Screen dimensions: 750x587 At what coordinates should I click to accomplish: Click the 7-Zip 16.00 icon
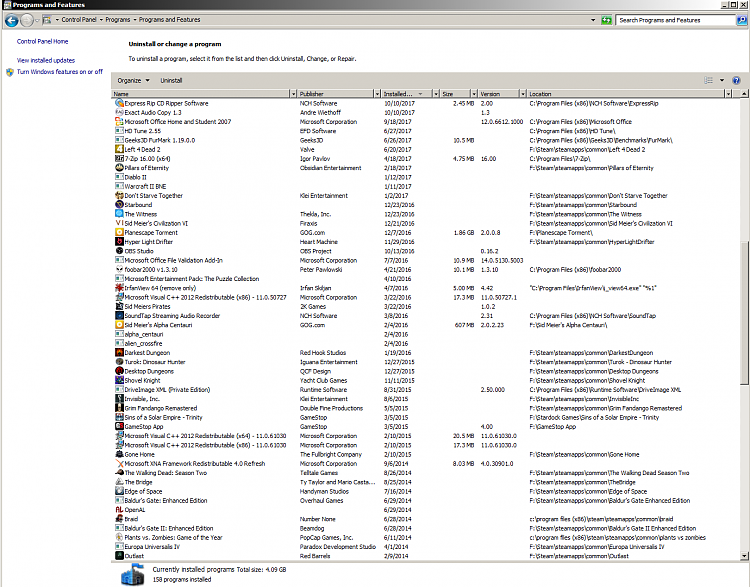pyautogui.click(x=119, y=158)
